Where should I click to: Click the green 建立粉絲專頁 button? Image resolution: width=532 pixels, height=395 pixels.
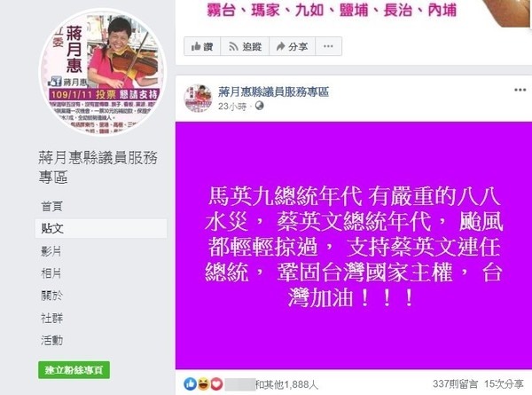point(74,370)
